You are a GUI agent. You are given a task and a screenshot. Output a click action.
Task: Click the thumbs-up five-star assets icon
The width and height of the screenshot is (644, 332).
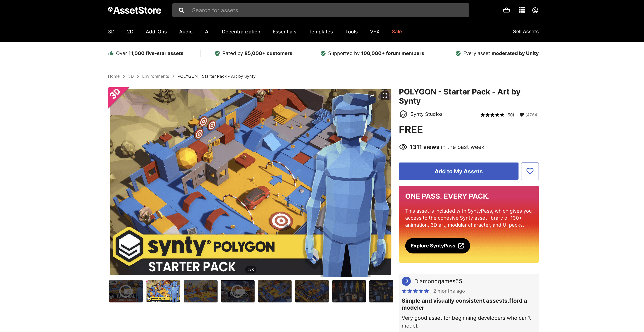click(x=111, y=53)
